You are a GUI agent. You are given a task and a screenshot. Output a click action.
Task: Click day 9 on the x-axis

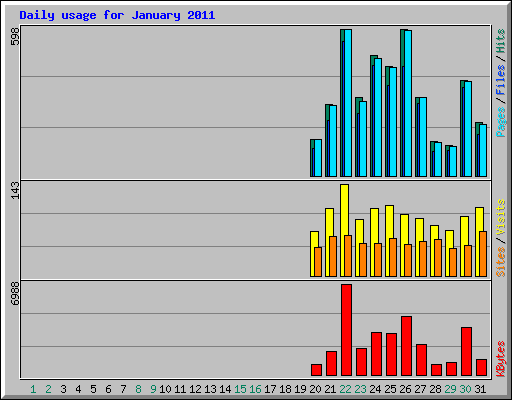click(153, 389)
